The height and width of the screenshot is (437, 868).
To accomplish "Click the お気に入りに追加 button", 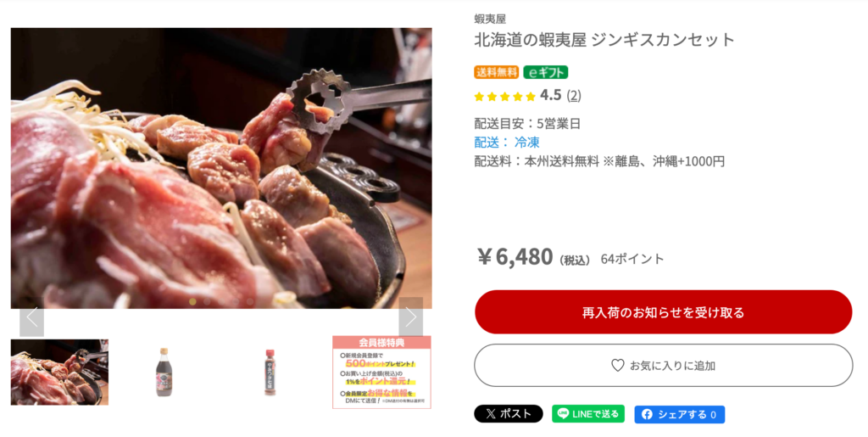I will pos(663,366).
